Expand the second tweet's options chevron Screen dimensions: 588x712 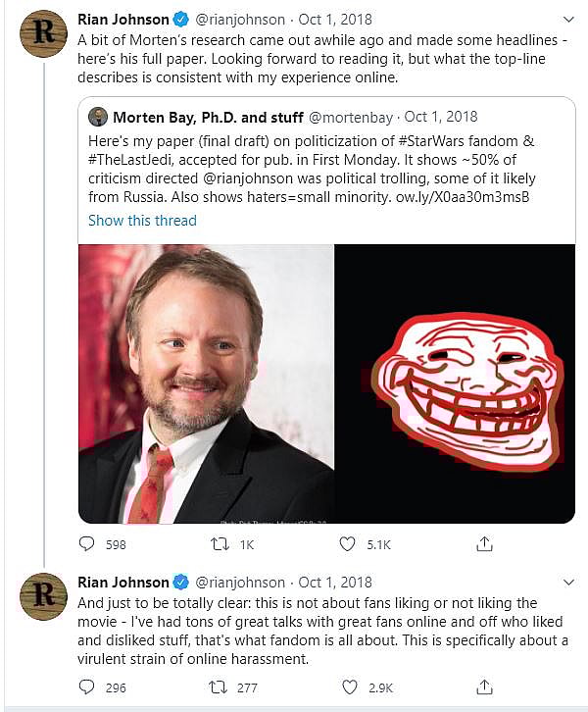click(x=567, y=583)
